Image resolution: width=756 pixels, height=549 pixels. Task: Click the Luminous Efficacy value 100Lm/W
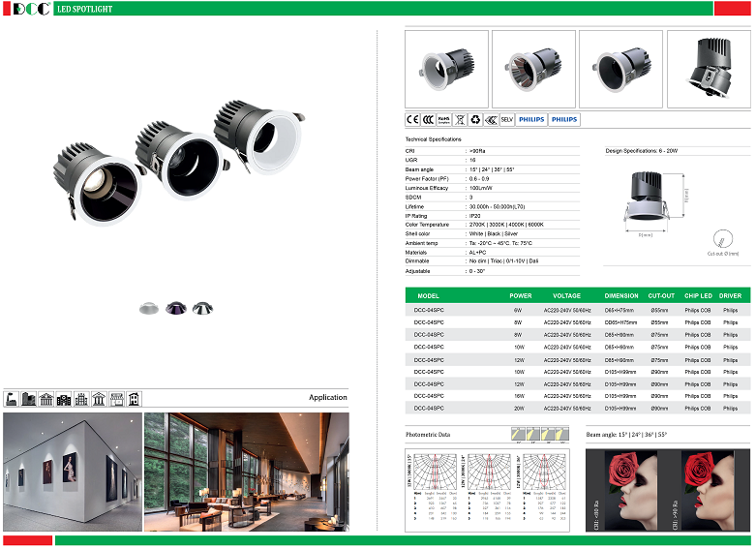(481, 188)
